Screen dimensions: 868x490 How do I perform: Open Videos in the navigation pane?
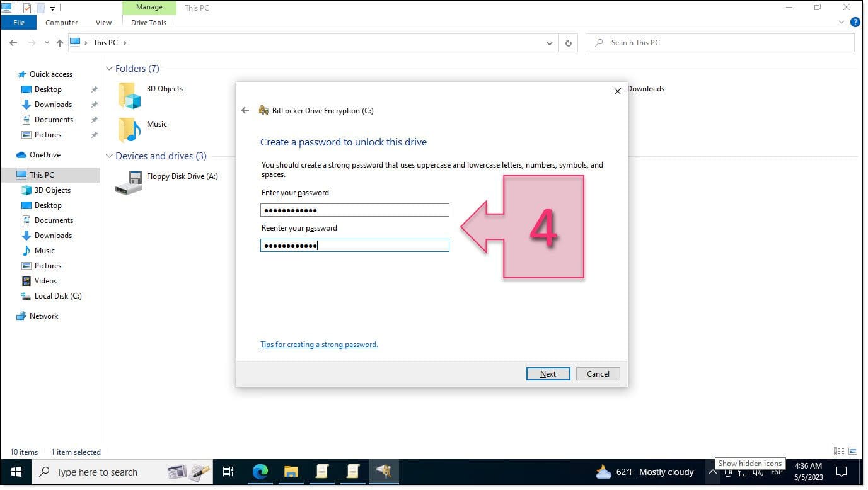(x=45, y=281)
